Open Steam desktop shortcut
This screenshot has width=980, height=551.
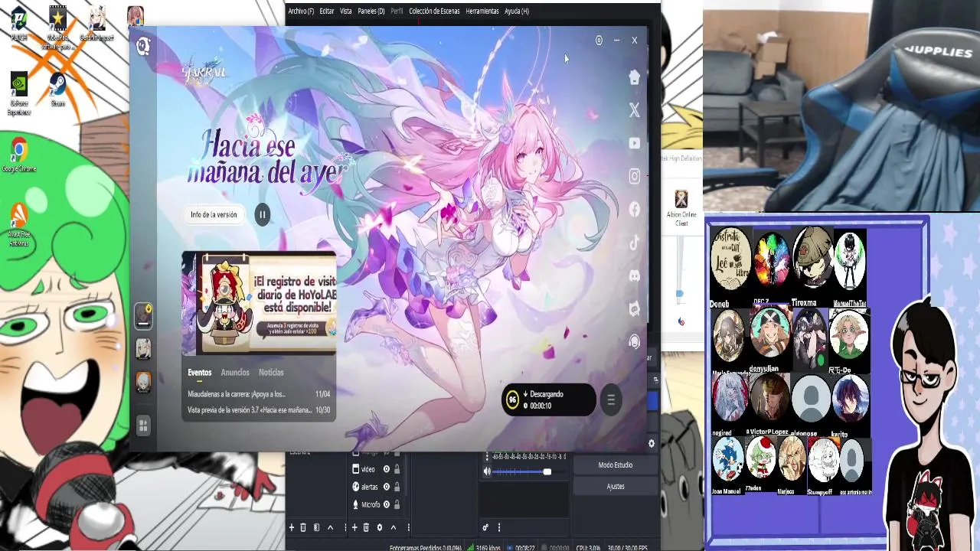(x=57, y=89)
